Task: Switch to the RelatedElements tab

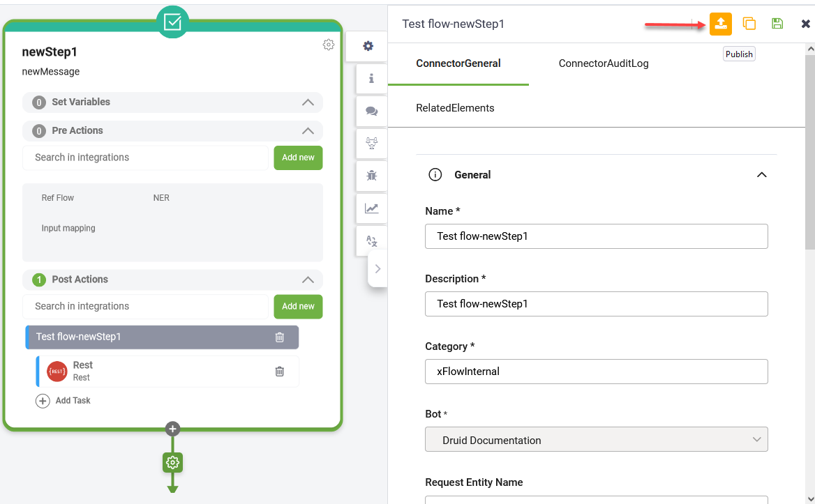Action: (455, 108)
